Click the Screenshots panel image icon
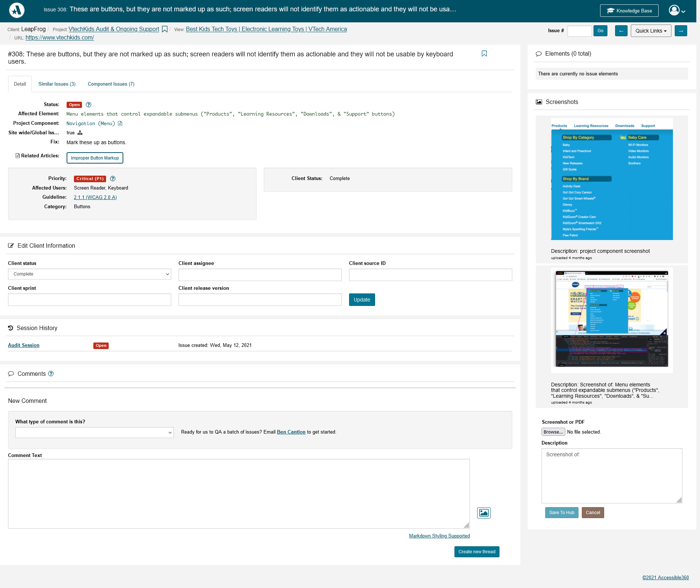The width and height of the screenshot is (700, 588). pos(539,102)
